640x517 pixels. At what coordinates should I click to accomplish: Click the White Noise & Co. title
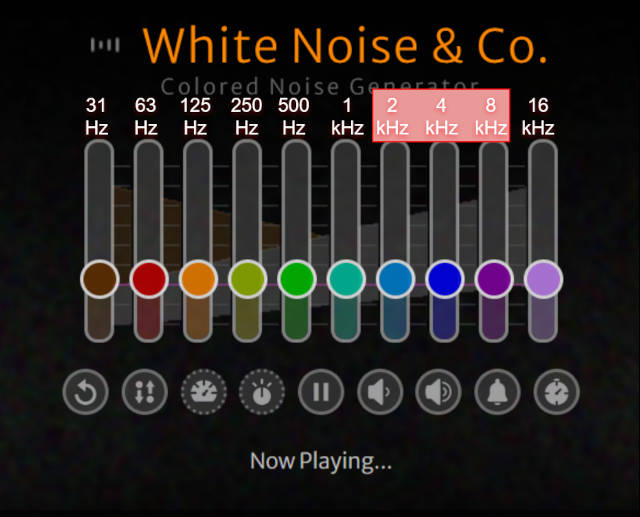tap(345, 45)
